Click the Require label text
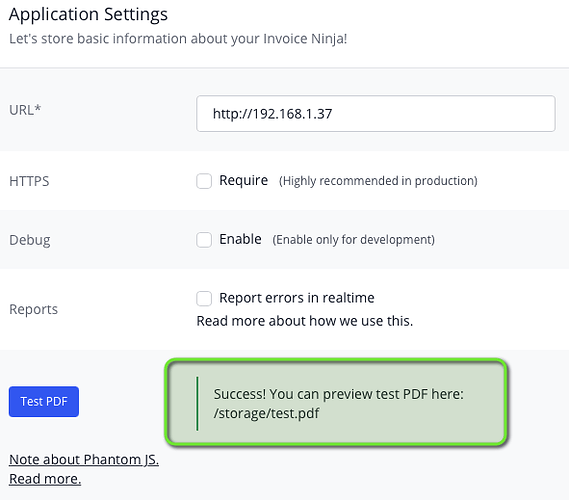 [x=243, y=180]
